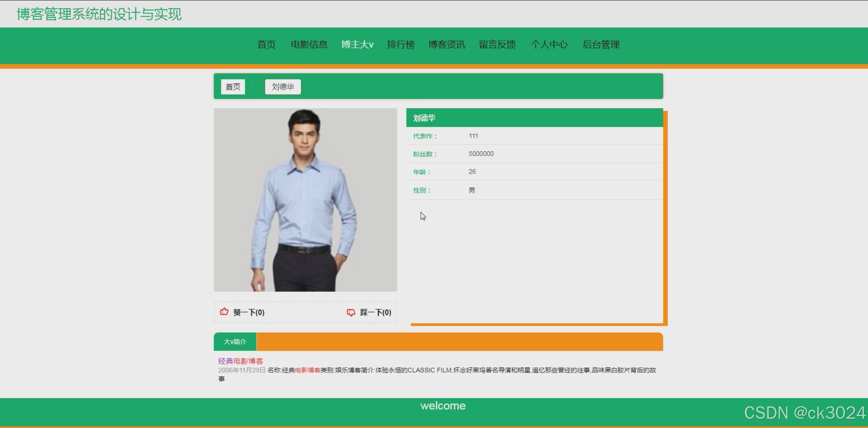Select the highlighted 博主大v nav item
Viewport: 868px width, 428px height.
tap(357, 45)
